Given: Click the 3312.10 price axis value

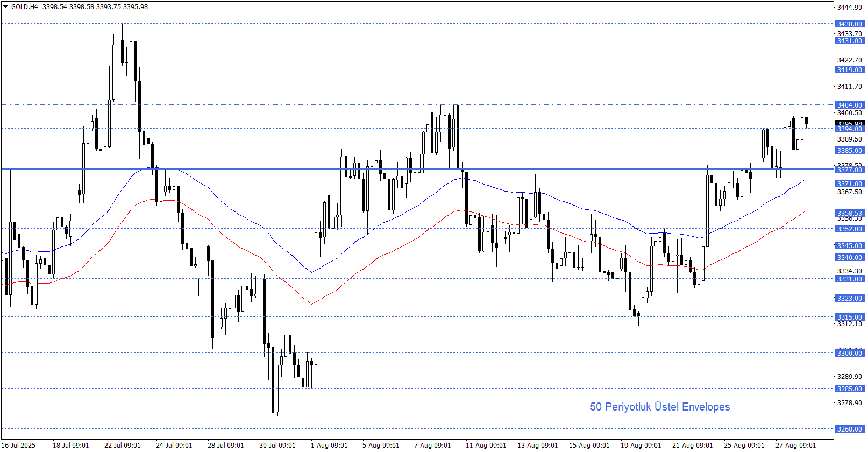Looking at the screenshot, I should (x=850, y=323).
